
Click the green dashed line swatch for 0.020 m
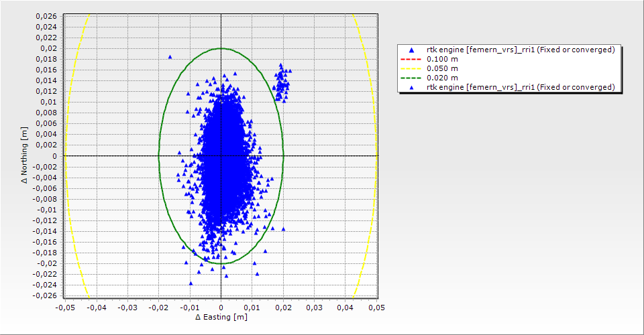(x=411, y=78)
